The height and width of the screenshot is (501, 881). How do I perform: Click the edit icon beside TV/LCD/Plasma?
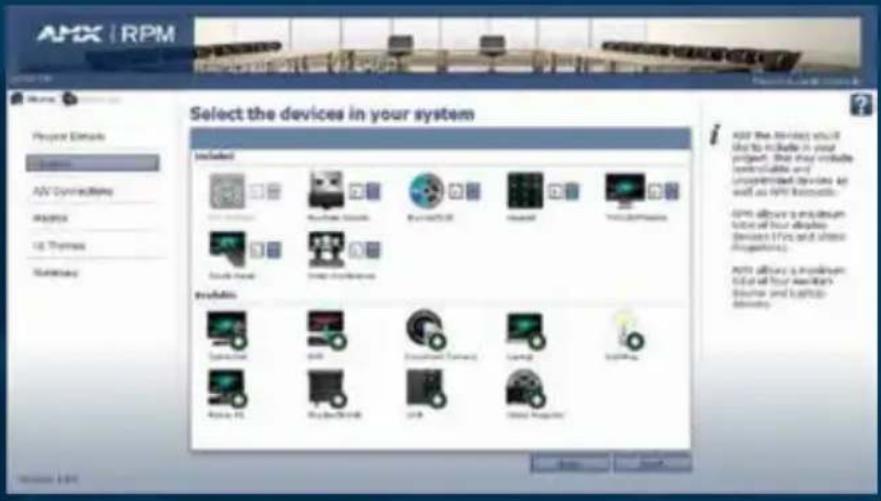coord(655,192)
